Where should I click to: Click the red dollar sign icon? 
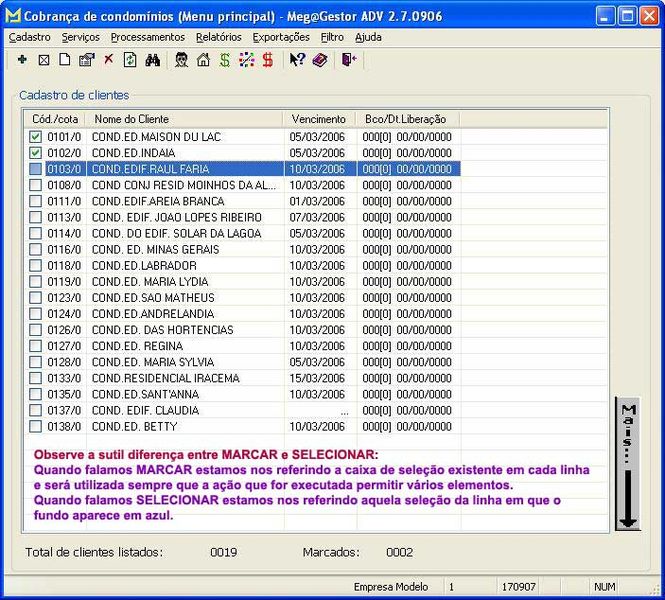(x=268, y=60)
